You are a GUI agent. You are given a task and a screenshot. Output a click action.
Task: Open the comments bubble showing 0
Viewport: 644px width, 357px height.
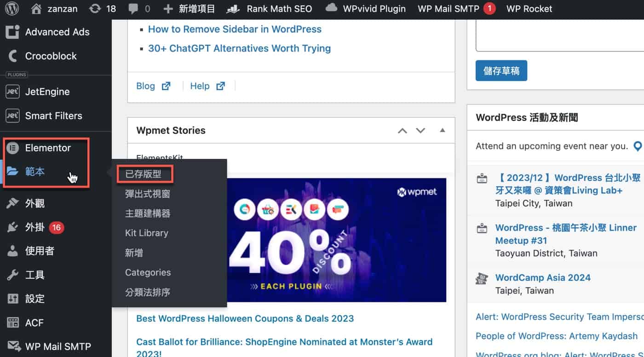point(139,9)
